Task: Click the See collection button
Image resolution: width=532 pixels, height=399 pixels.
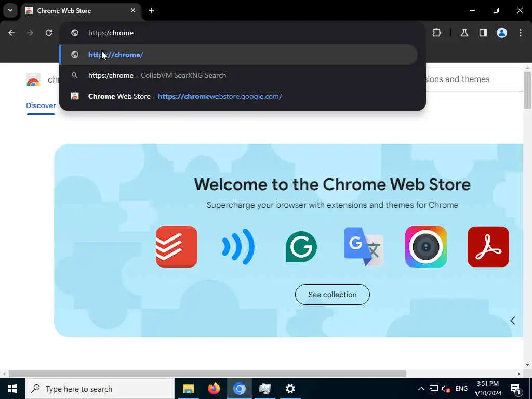Action: (x=332, y=295)
